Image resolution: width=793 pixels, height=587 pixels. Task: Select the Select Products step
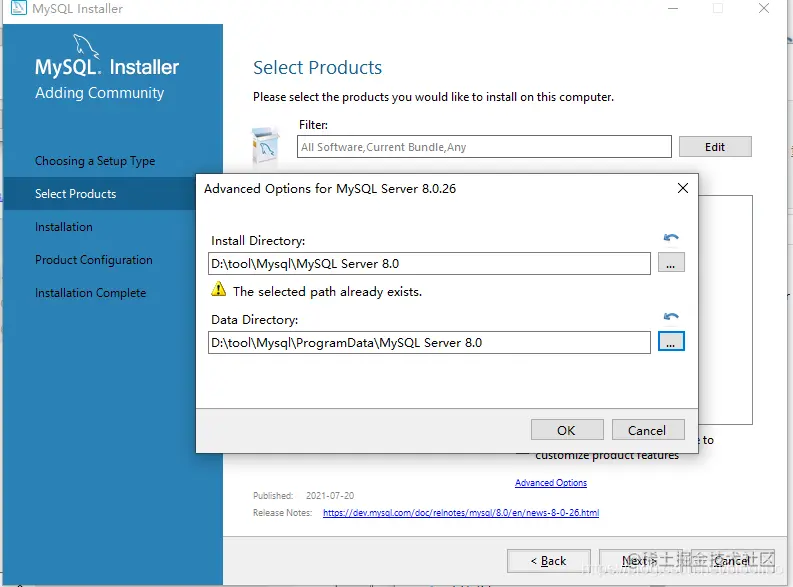(x=100, y=194)
